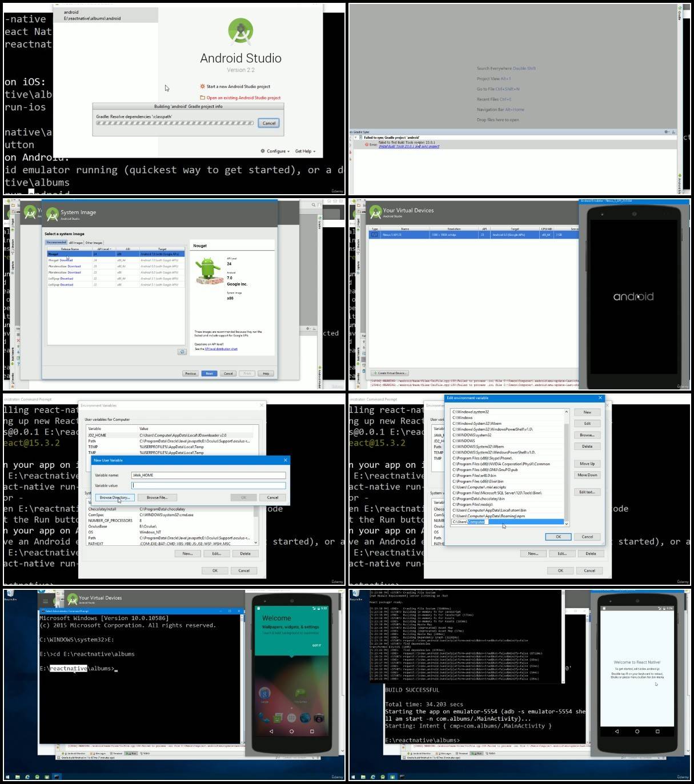
Task: Select the C:\ProgramData\chocolatey\bin path entry
Action: pyautogui.click(x=507, y=498)
